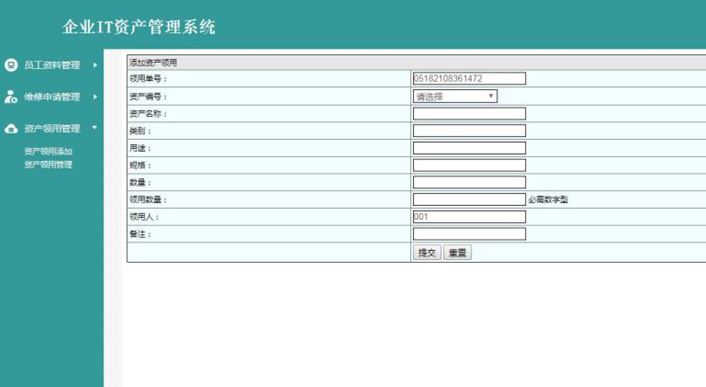Expand the 维修申请管理 menu arrow
The width and height of the screenshot is (706, 387).
tap(95, 97)
